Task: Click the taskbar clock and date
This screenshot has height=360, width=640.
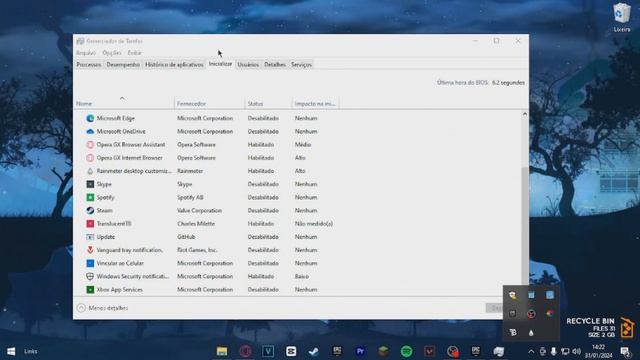Action: (x=598, y=351)
